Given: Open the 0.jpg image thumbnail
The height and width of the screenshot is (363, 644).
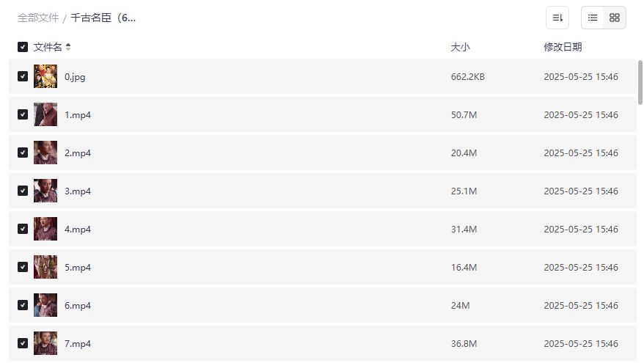Looking at the screenshot, I should click(45, 76).
